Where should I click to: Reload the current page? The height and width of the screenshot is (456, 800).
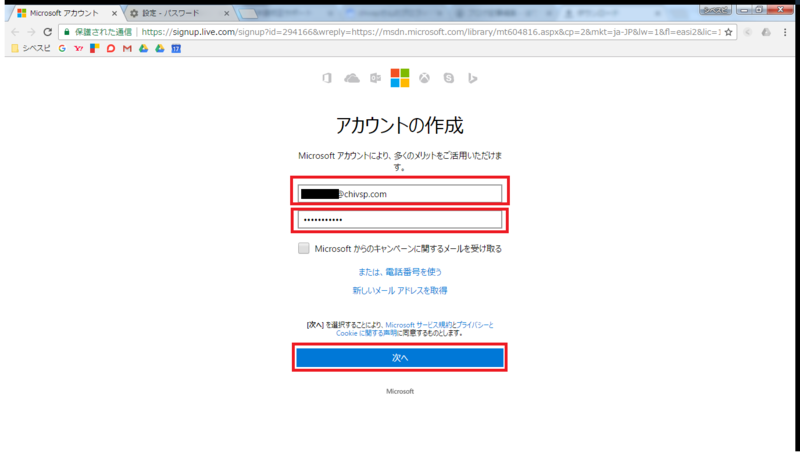47,32
